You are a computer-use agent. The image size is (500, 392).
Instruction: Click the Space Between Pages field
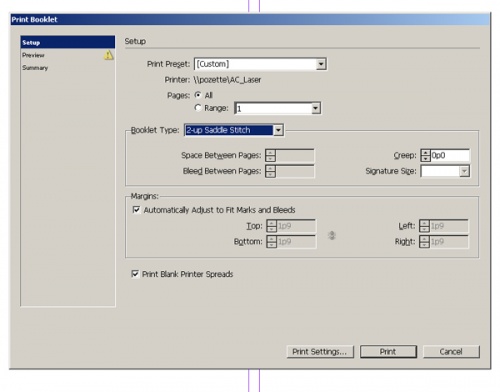pos(295,155)
